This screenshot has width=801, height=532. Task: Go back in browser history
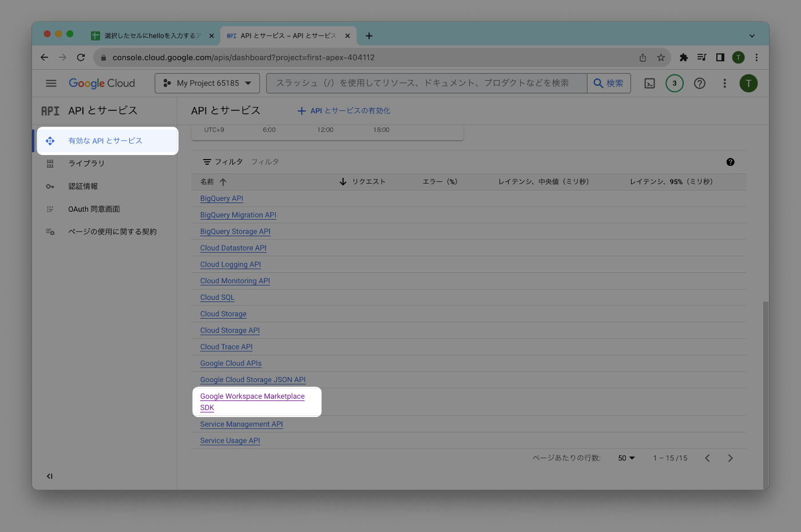(x=45, y=57)
